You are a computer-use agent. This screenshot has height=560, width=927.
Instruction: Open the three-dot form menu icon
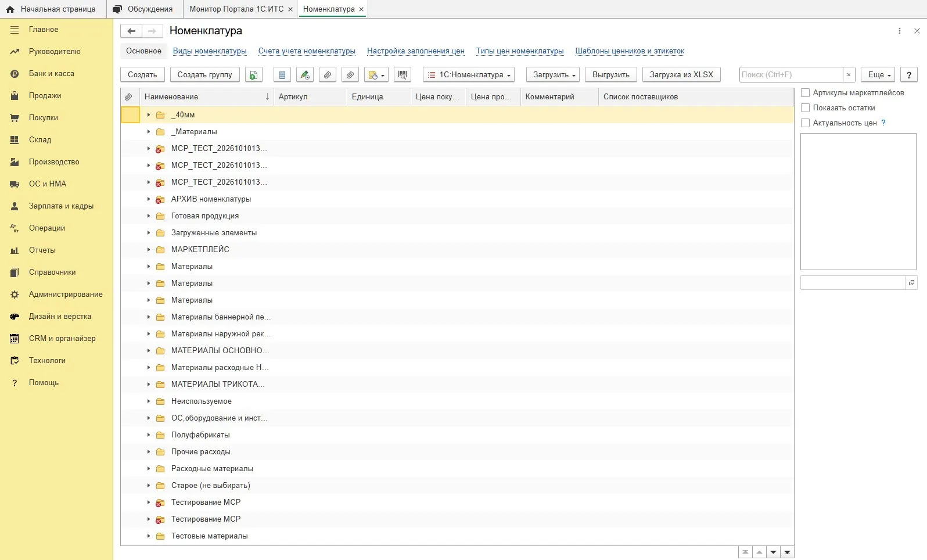900,31
